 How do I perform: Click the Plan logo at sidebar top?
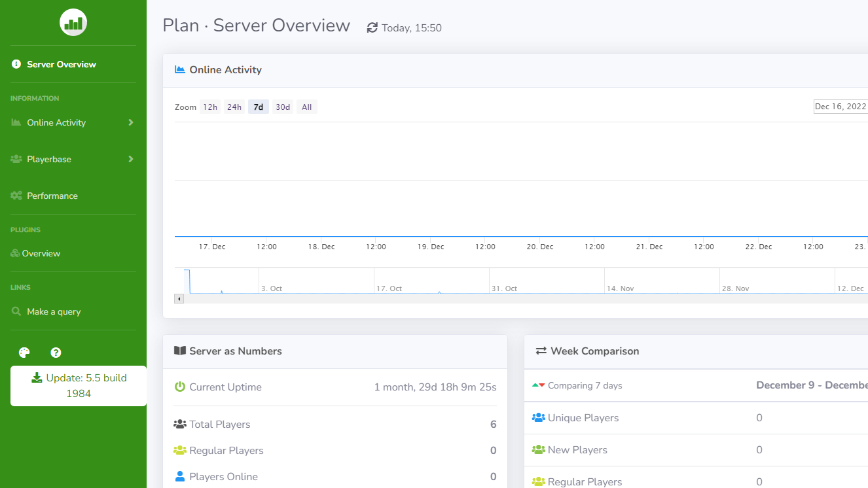pos(73,23)
